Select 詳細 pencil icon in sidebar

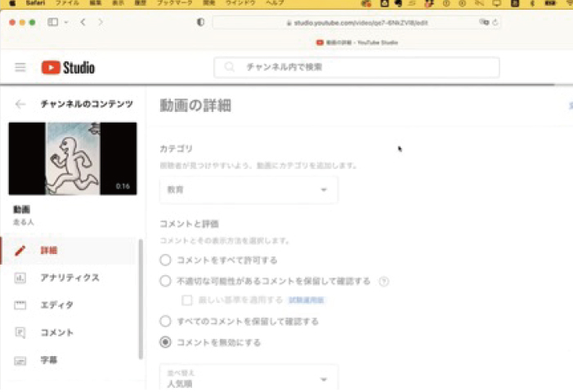[20, 251]
